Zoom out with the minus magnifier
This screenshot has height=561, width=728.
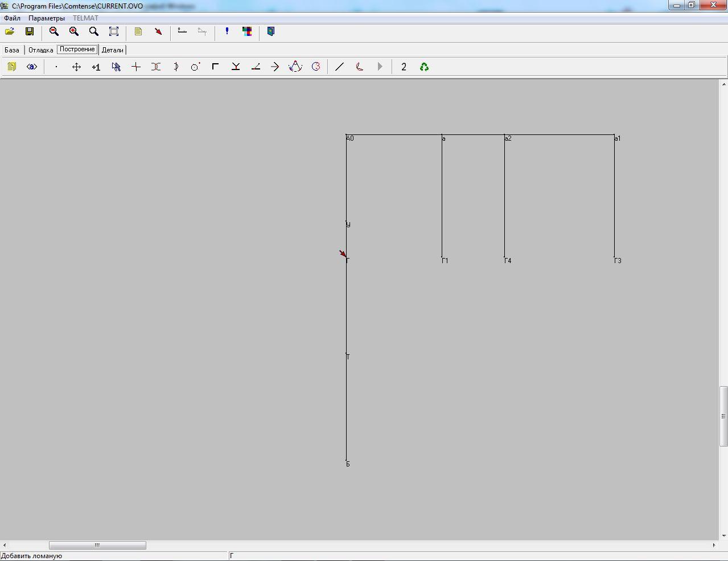[54, 32]
